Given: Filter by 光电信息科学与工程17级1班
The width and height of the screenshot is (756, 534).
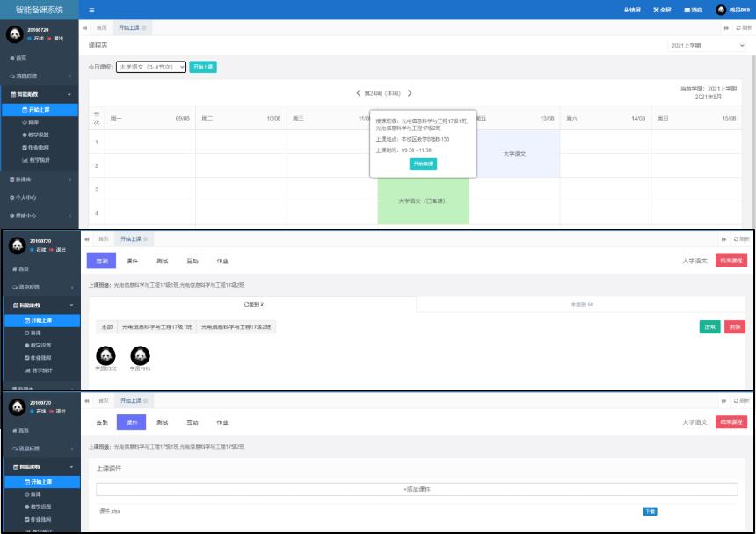Looking at the screenshot, I should tap(156, 326).
